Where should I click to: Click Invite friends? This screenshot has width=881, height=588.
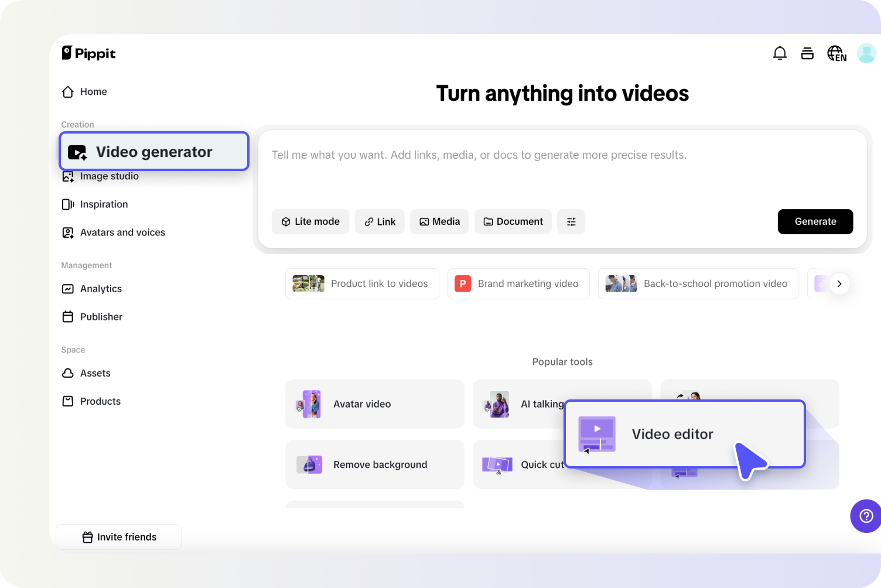[x=118, y=536]
